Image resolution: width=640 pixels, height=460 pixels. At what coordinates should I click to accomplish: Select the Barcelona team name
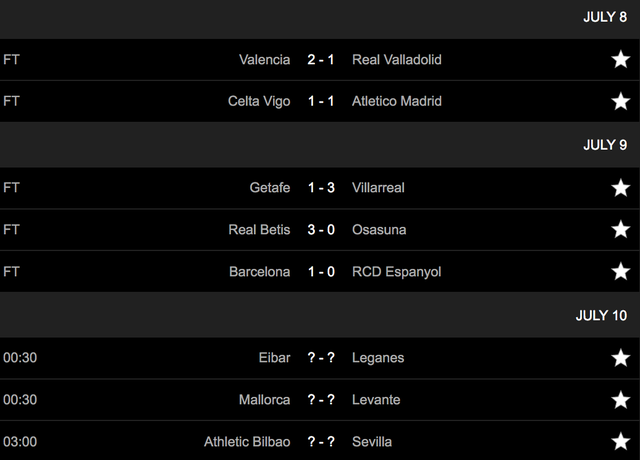pyautogui.click(x=260, y=272)
